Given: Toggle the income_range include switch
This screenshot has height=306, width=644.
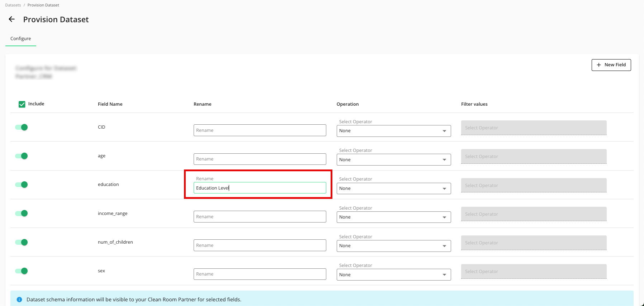Looking at the screenshot, I should [22, 214].
